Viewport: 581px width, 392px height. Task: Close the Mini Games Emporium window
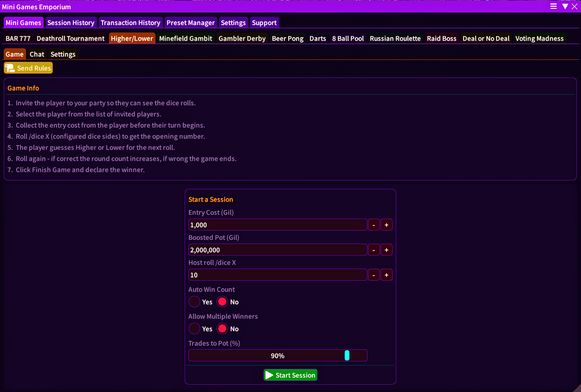tap(574, 6)
